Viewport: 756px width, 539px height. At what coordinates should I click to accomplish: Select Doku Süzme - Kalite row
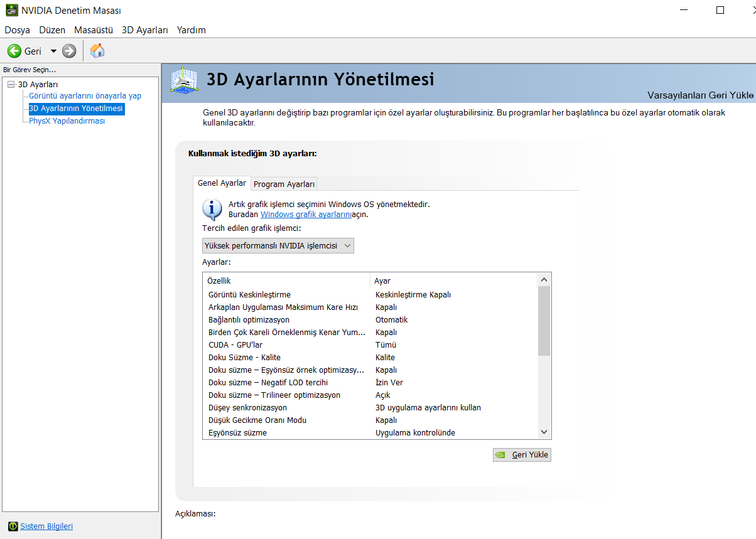pos(370,357)
